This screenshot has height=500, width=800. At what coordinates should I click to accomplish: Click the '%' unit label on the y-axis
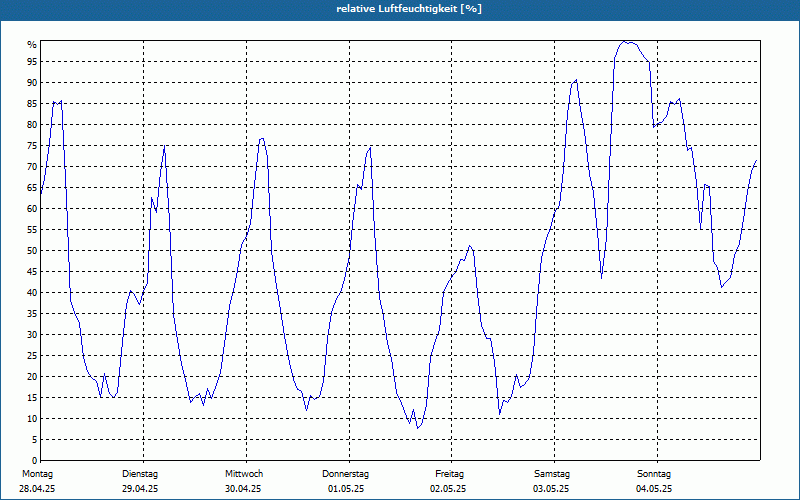click(x=32, y=45)
